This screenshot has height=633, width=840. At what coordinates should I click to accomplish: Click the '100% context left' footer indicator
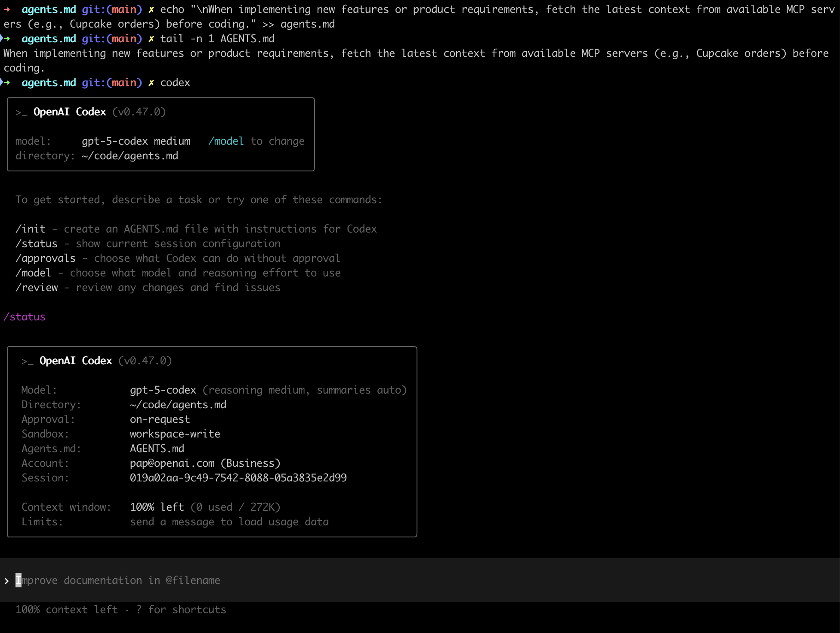(x=67, y=609)
